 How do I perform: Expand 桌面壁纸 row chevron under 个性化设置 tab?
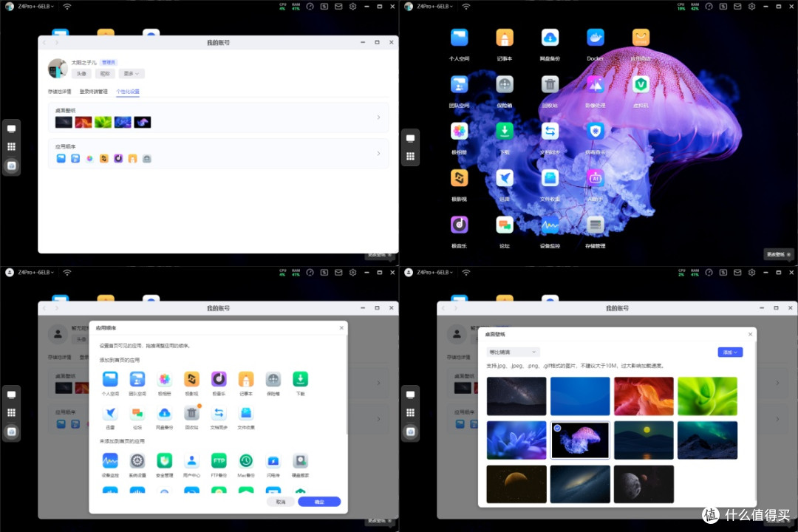(x=378, y=117)
